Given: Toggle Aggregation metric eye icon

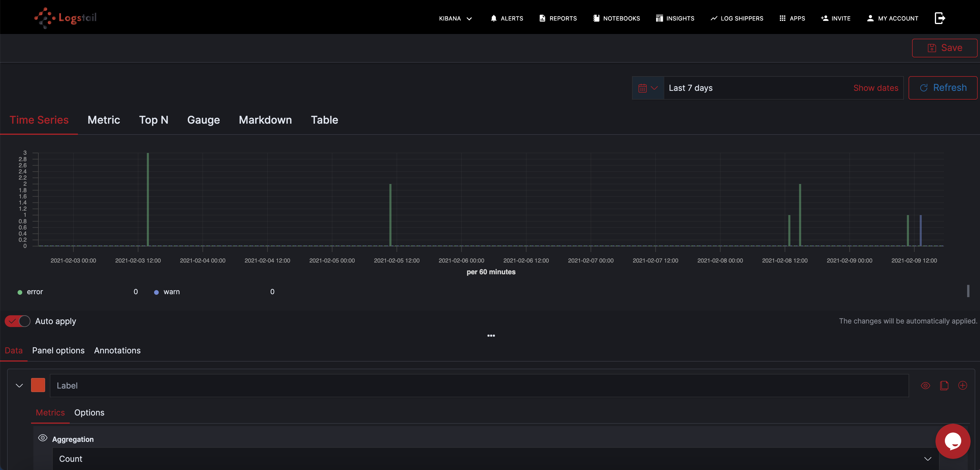Looking at the screenshot, I should pos(42,438).
